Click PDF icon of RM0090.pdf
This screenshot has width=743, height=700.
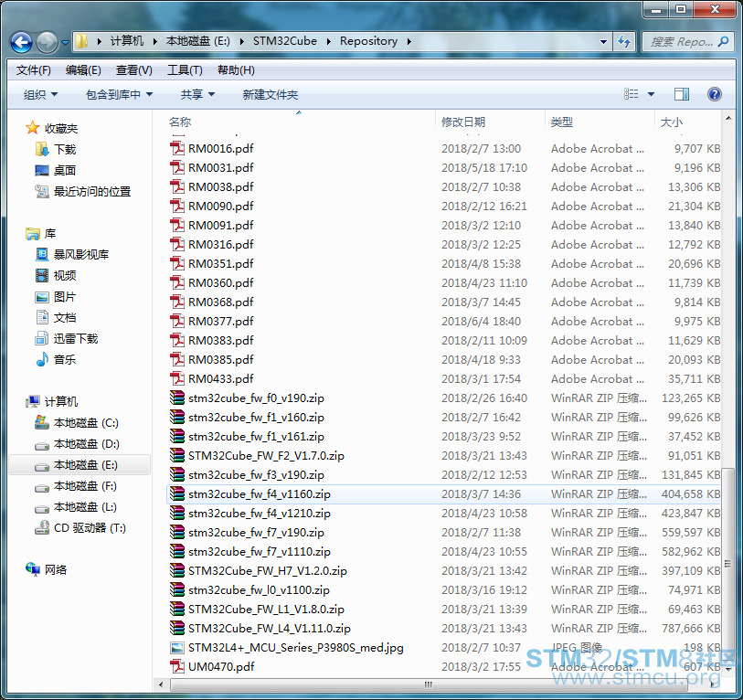[177, 207]
